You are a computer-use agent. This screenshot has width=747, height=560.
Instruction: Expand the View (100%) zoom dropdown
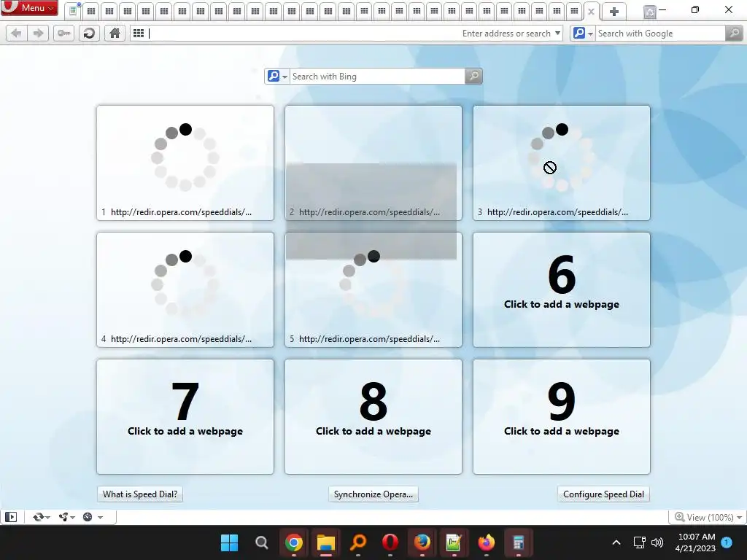[x=708, y=517]
